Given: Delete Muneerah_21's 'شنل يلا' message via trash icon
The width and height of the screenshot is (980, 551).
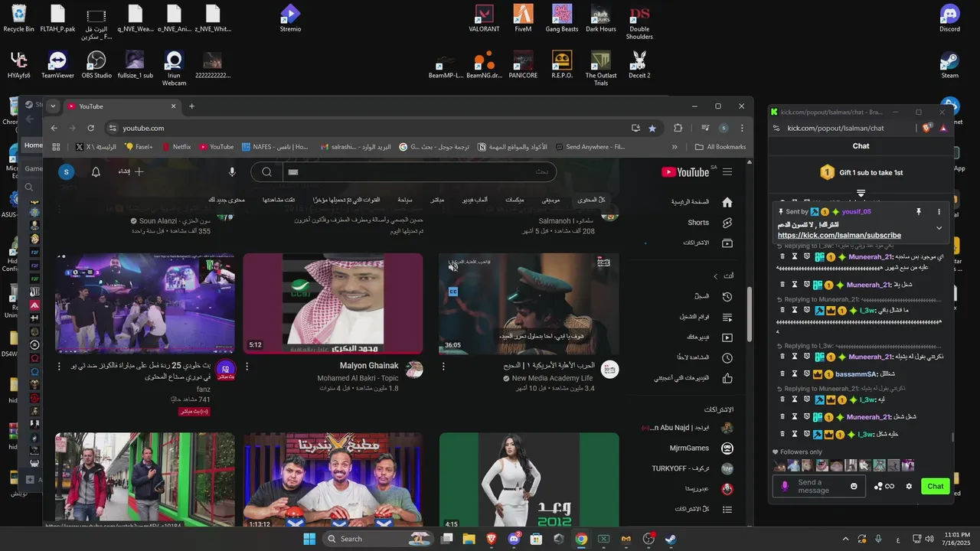Looking at the screenshot, I should (x=782, y=285).
